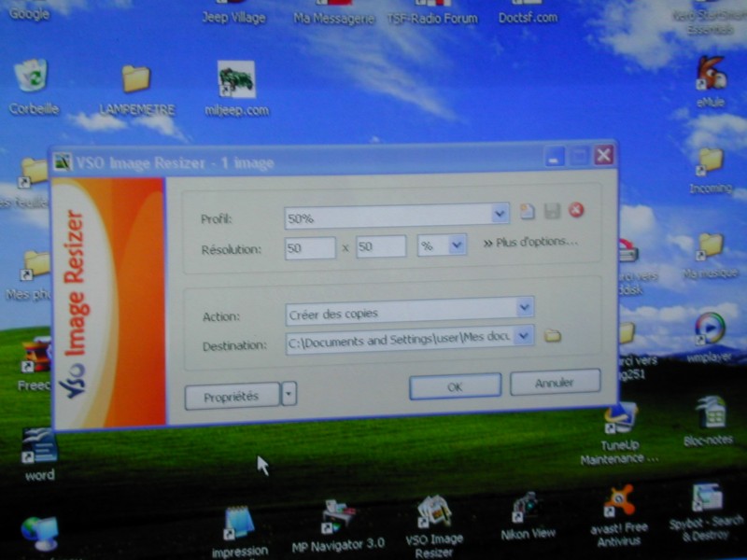Open the Profil 50% dropdown

(x=500, y=214)
